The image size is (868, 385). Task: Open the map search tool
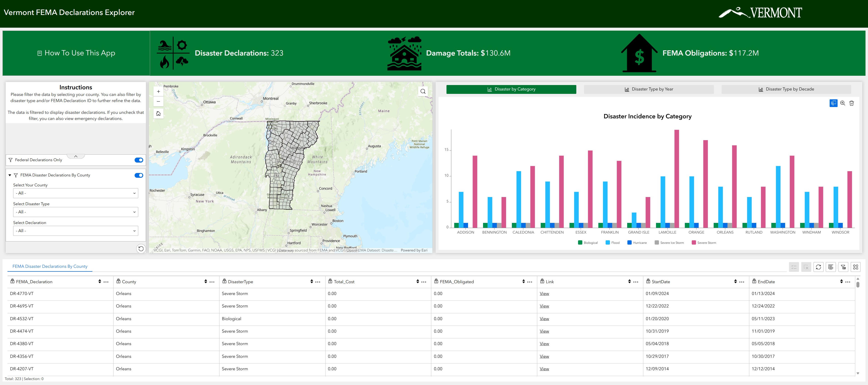423,92
